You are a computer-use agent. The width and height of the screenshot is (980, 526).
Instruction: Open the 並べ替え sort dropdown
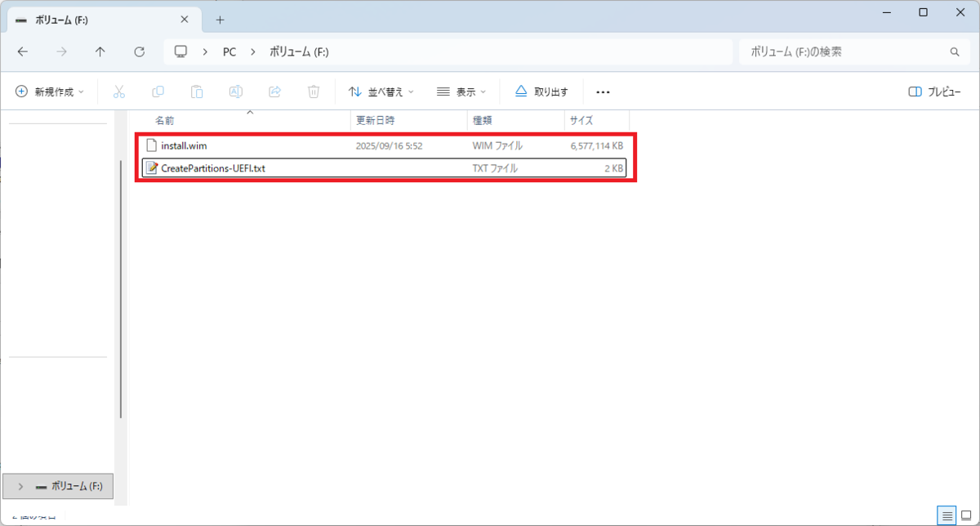pos(381,91)
